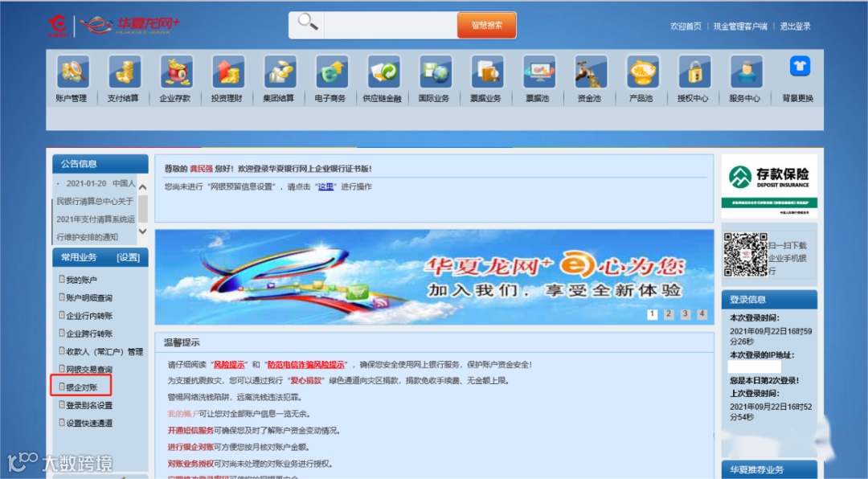
Task: Open the 防范电信诈骗风险提示 link
Action: 306,364
